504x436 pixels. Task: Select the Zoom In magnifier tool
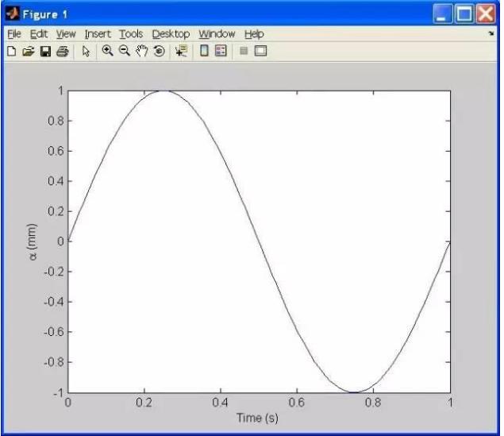coord(108,50)
